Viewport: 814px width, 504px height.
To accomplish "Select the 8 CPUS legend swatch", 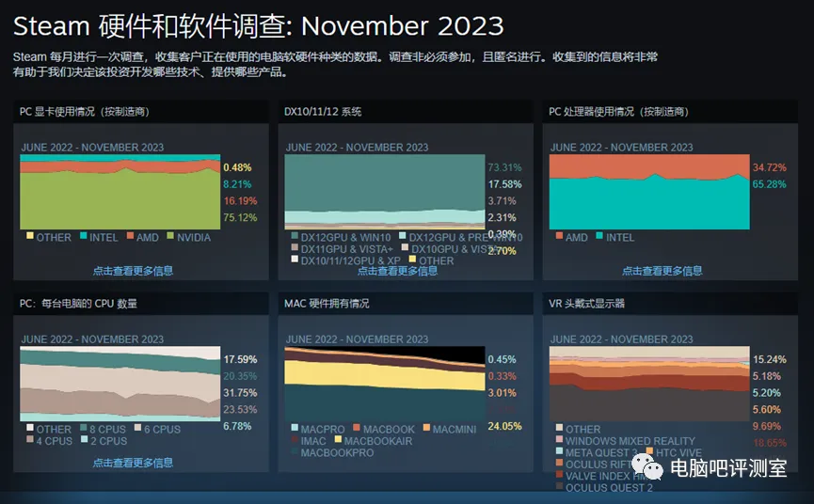I will pyautogui.click(x=84, y=428).
